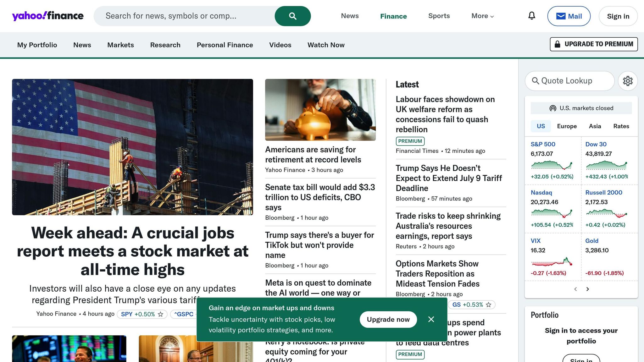644x362 pixels.
Task: Focus the Quote Lookup field
Action: 569,81
